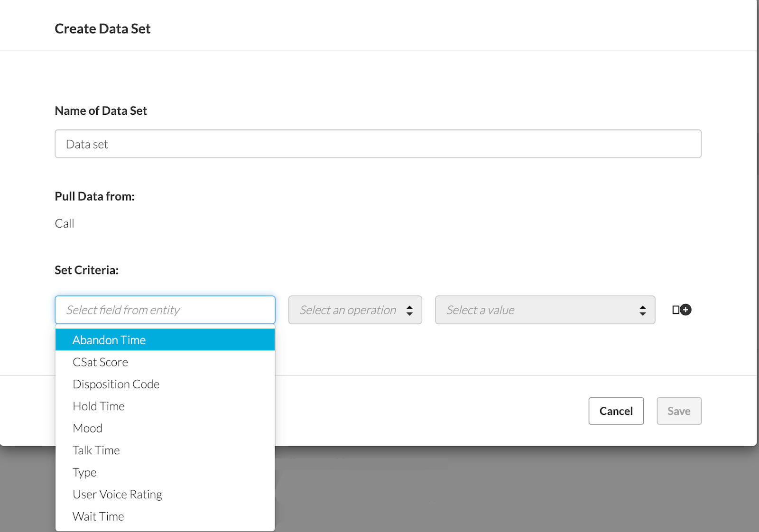
Task: Choose Wait Time from the list
Action: (165, 516)
